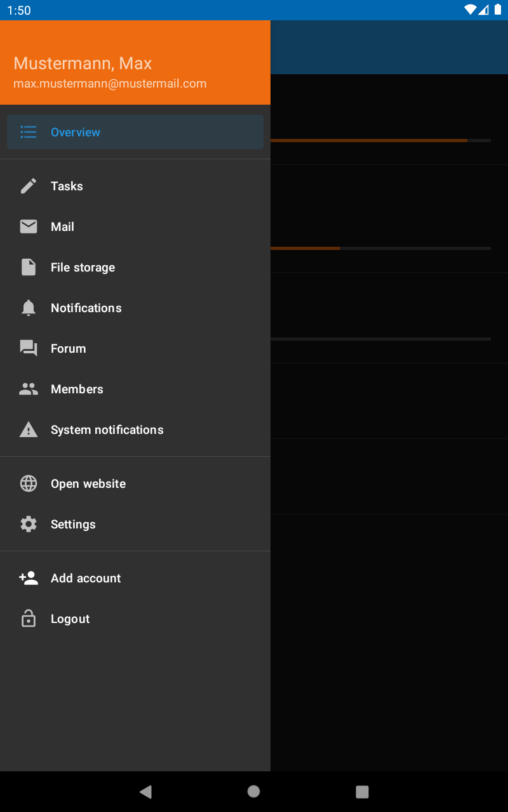Click the envelope icon for Mail

coord(29,226)
